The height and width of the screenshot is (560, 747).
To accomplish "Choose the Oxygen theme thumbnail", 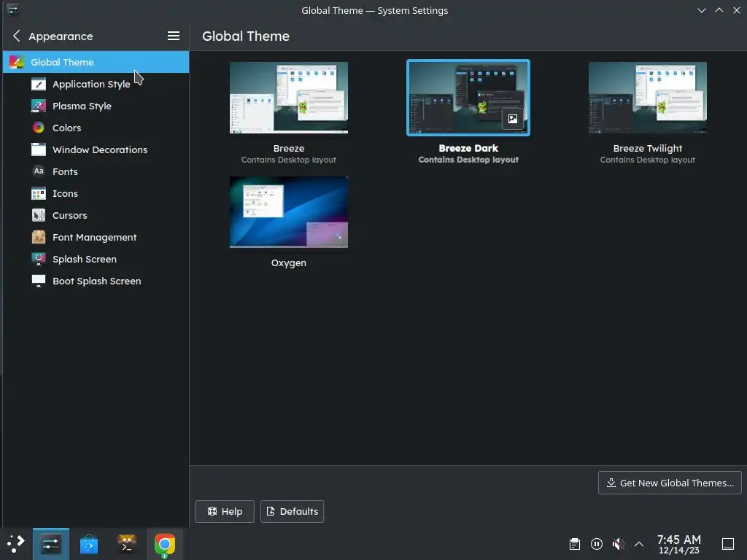I will [289, 212].
